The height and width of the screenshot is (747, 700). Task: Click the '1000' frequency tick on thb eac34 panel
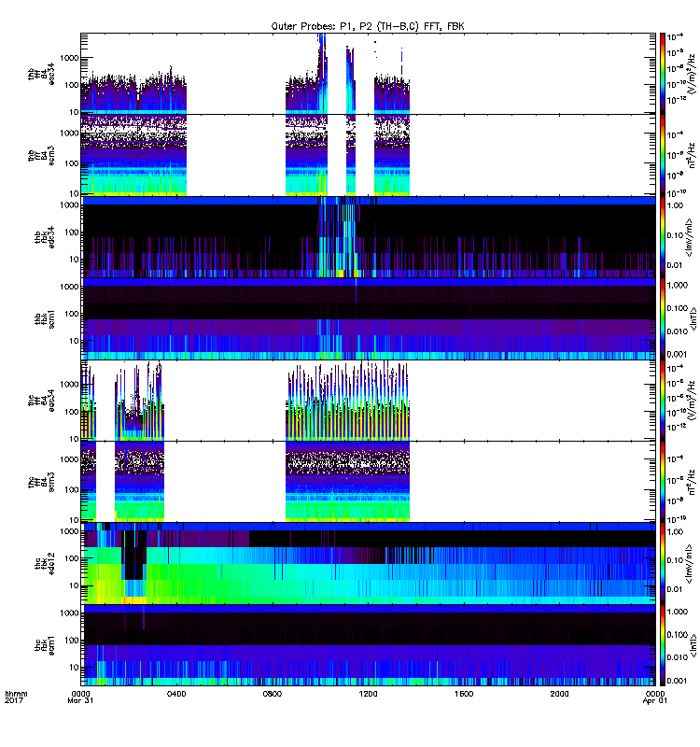click(x=69, y=58)
